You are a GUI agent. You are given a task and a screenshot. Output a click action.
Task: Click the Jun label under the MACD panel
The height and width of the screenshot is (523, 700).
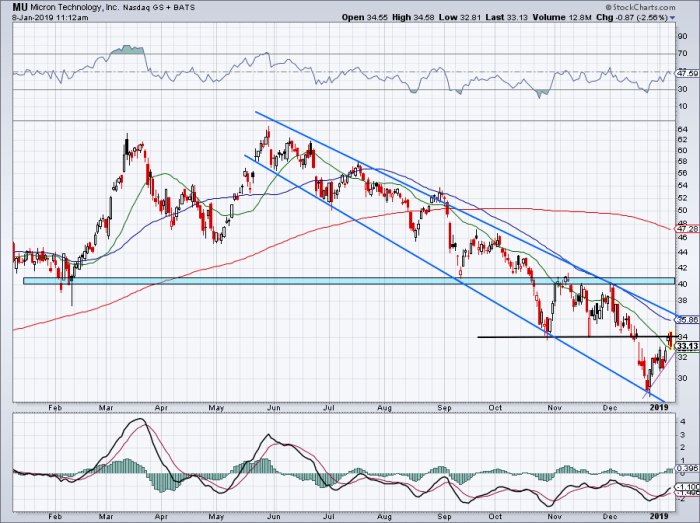pos(273,516)
